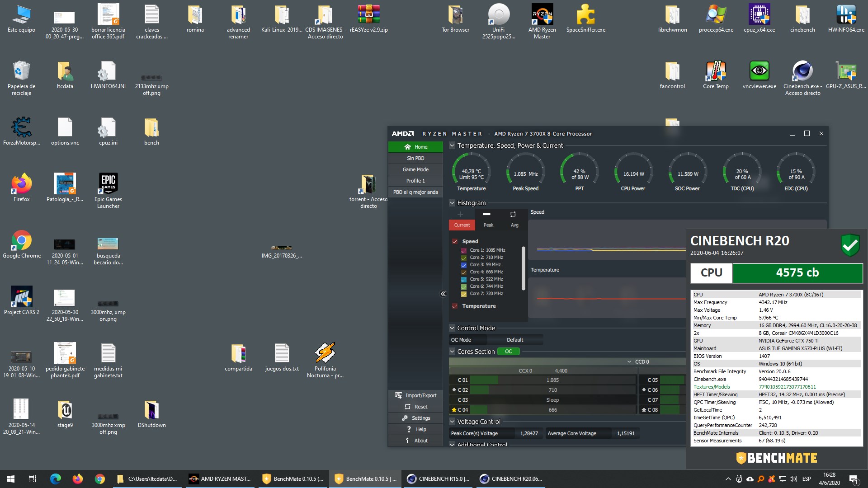Collapse the Cores Section
The width and height of the screenshot is (868, 488).
point(452,352)
